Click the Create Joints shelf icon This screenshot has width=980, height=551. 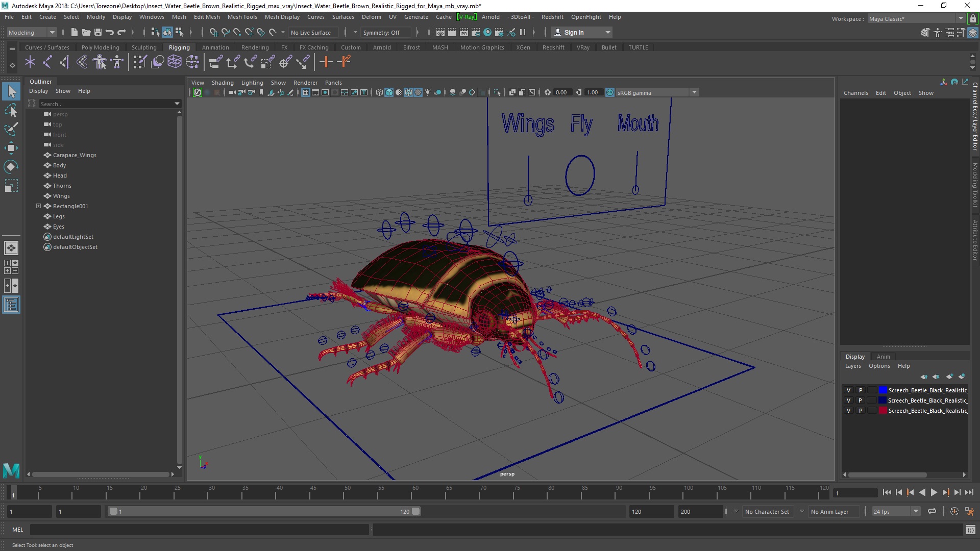[47, 62]
